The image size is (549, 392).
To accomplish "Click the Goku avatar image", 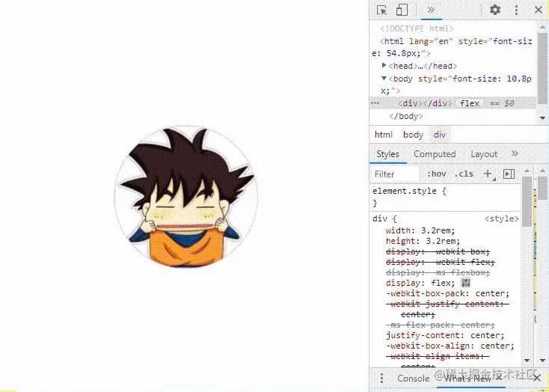I will [186, 196].
